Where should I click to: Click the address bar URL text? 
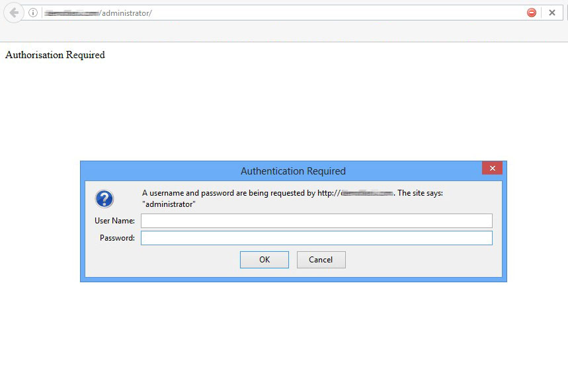click(126, 13)
